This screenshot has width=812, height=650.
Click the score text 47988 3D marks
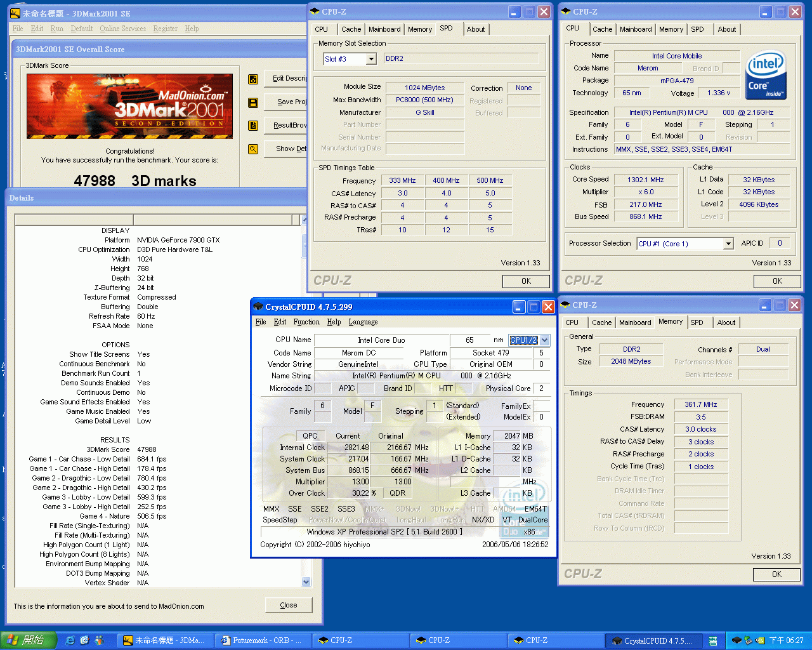pos(135,181)
